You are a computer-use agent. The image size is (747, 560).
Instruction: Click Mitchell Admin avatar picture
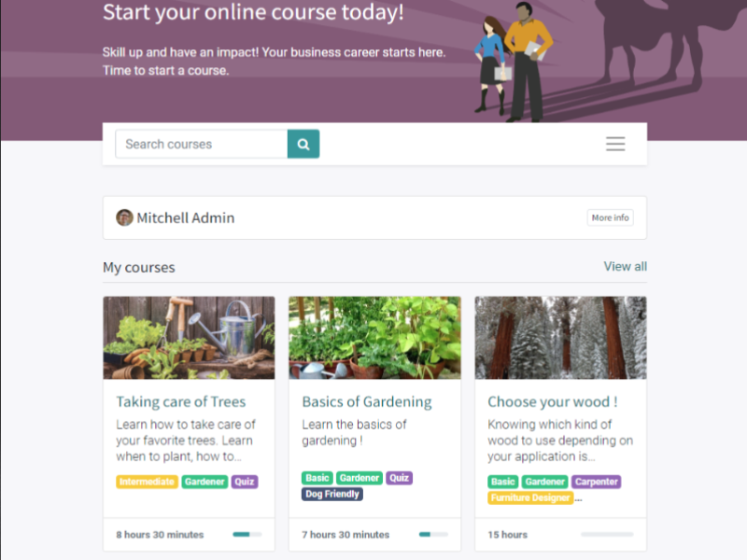[x=124, y=217]
